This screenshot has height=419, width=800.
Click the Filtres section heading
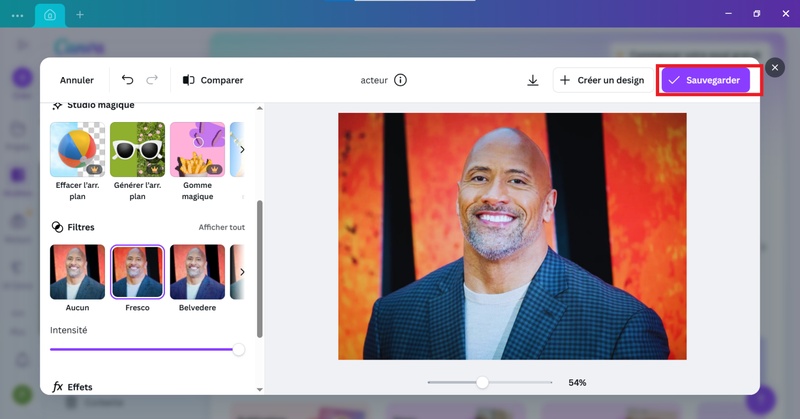point(73,227)
